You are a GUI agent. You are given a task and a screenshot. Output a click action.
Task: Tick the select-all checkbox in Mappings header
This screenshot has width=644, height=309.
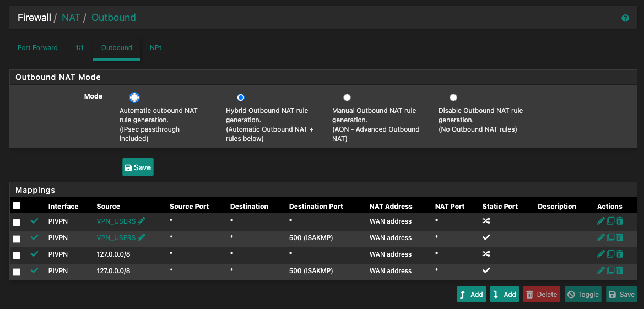click(17, 205)
